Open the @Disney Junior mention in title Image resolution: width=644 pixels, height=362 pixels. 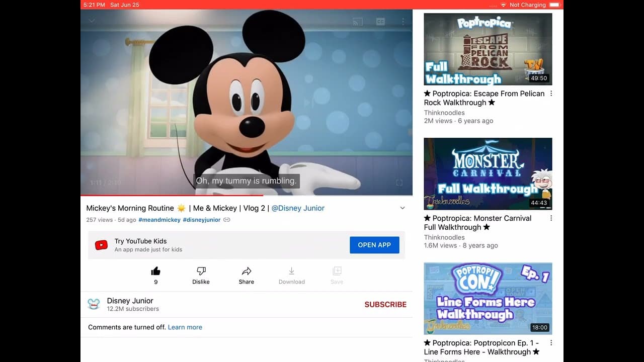tap(298, 208)
